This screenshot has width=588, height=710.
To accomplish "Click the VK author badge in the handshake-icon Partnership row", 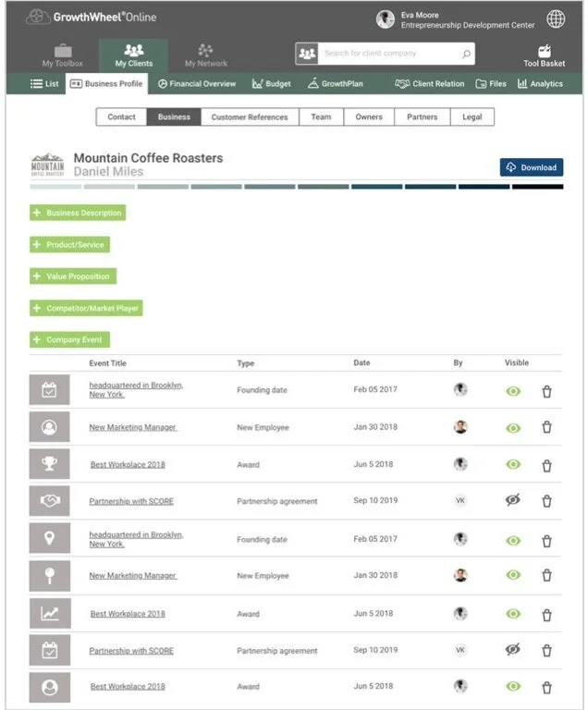I will (x=460, y=500).
